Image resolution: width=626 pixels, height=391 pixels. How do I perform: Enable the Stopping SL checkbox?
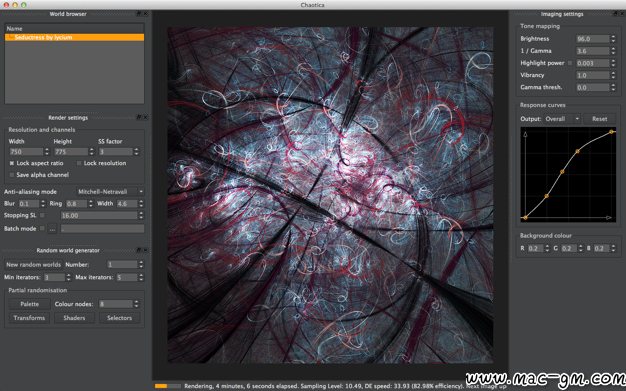coord(42,215)
